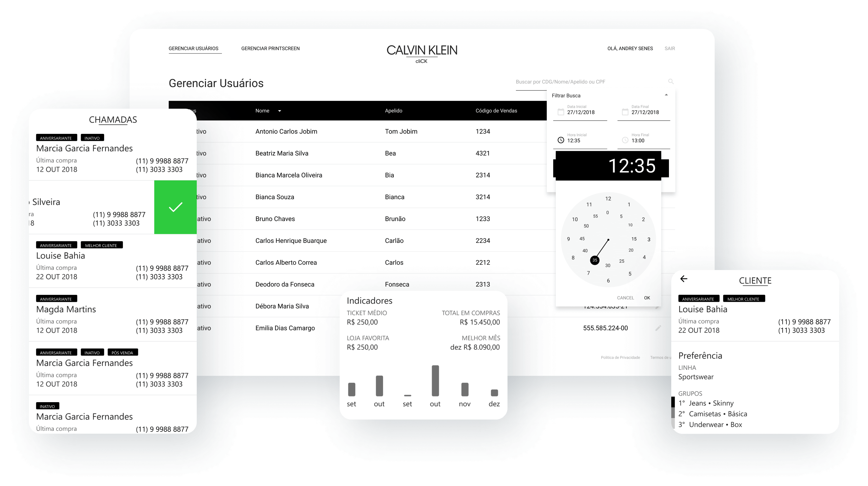Click the dez bar in Indicadores chart
Image resolution: width=868 pixels, height=486 pixels.
point(494,392)
